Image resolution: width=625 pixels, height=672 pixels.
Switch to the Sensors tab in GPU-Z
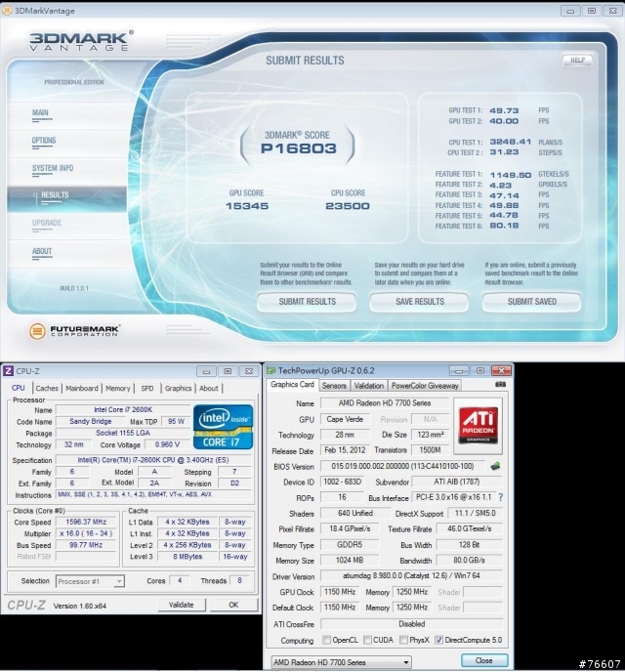[334, 386]
